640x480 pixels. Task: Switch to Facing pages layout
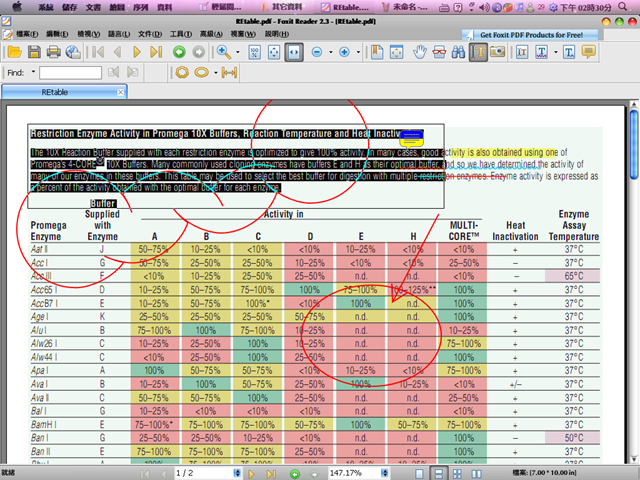476,474
